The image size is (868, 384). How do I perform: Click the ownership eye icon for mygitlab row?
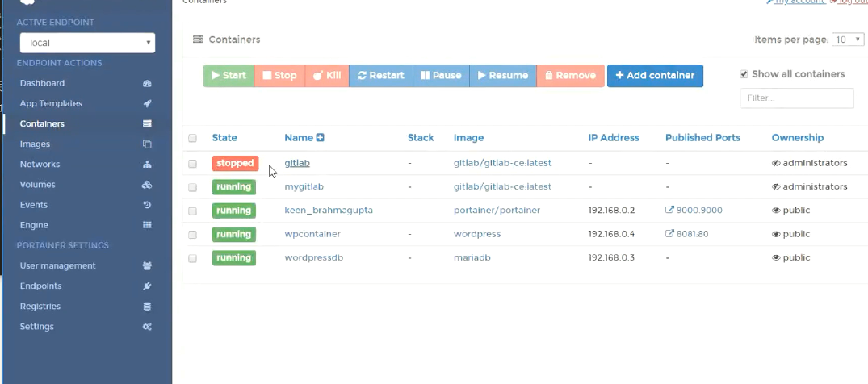pos(776,187)
